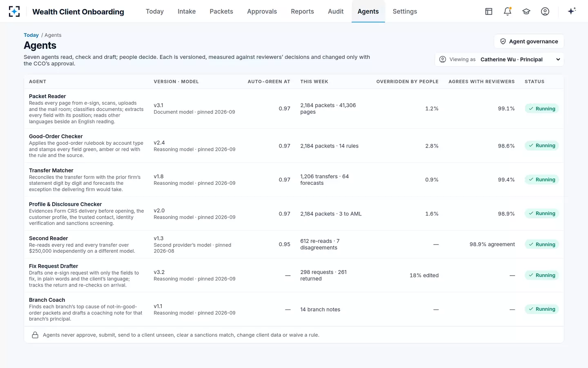
Task: Switch to the Today tab
Action: click(x=155, y=11)
